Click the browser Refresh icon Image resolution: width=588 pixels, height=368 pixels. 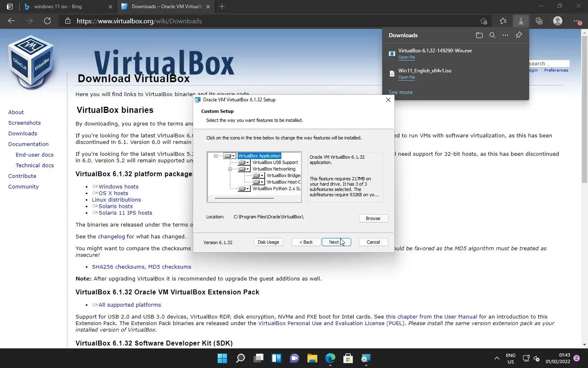(47, 21)
